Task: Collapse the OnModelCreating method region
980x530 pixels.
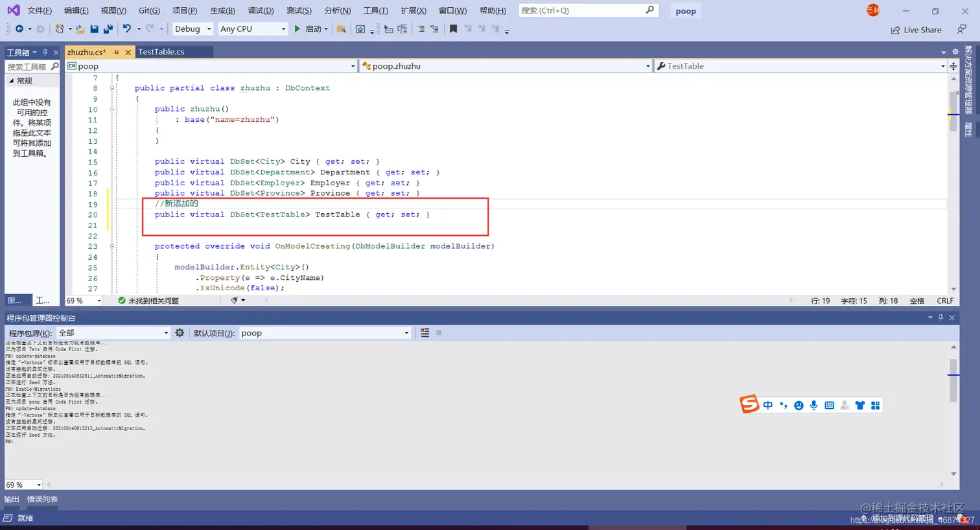Action: point(112,246)
